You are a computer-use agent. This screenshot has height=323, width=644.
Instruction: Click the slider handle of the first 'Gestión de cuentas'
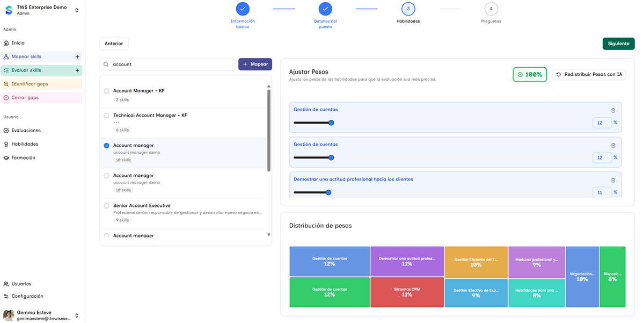tap(331, 123)
